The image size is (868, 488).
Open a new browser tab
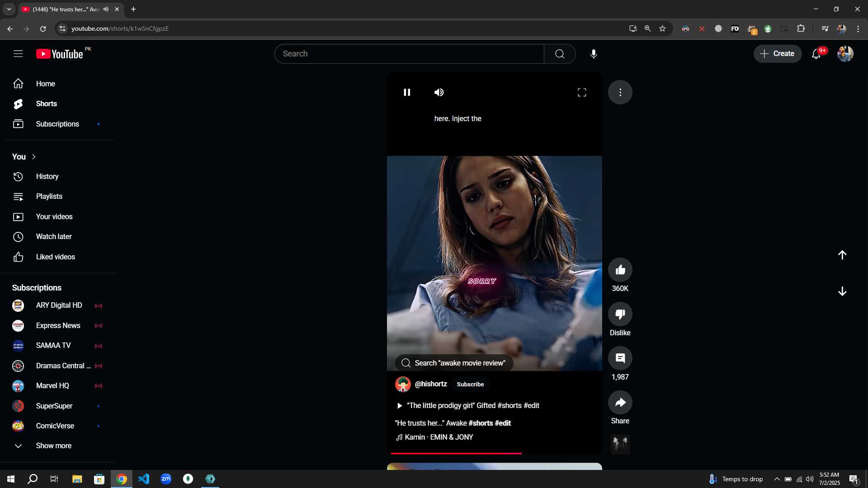[x=133, y=9]
